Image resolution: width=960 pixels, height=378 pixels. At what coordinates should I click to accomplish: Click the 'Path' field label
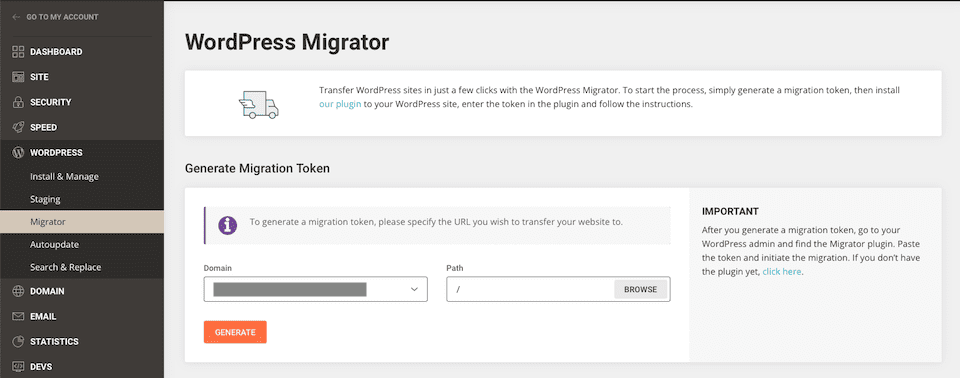(455, 268)
